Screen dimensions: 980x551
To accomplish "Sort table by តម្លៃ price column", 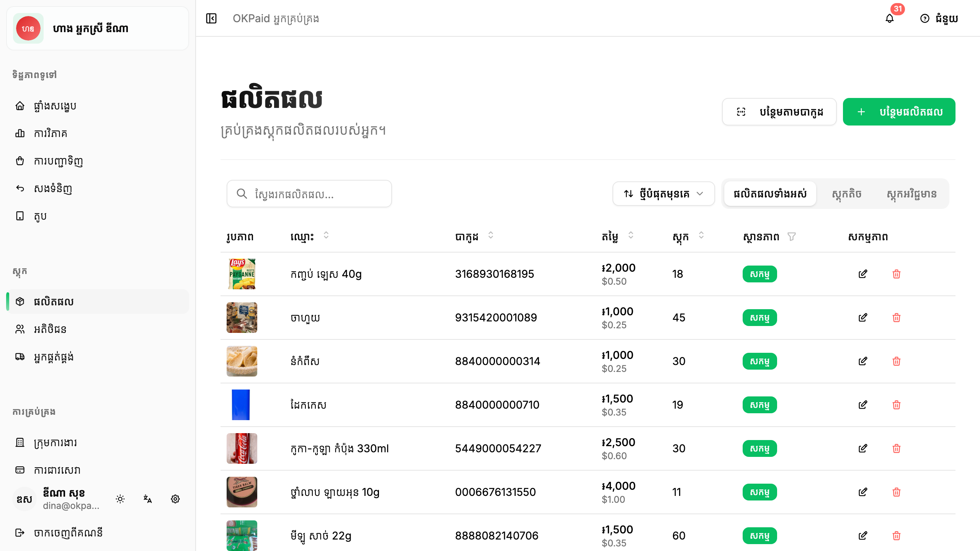I will 631,235.
